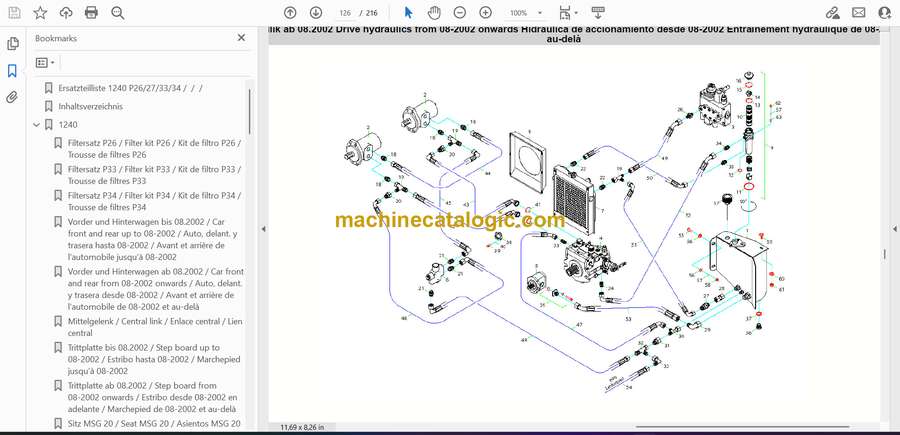This screenshot has width=900, height=435.
Task: Open the search magnifier tool
Action: [x=118, y=13]
